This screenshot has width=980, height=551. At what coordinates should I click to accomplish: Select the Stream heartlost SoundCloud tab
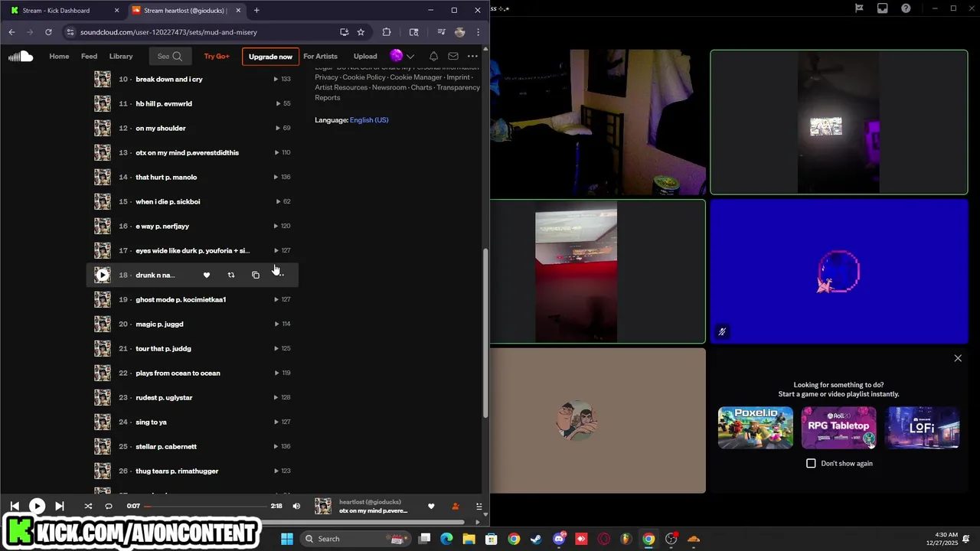(185, 11)
